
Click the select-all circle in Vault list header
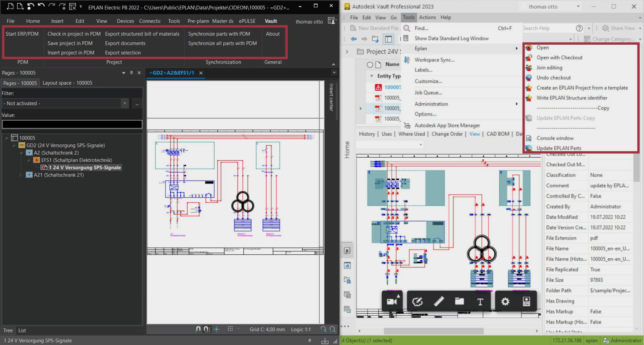coord(370,65)
